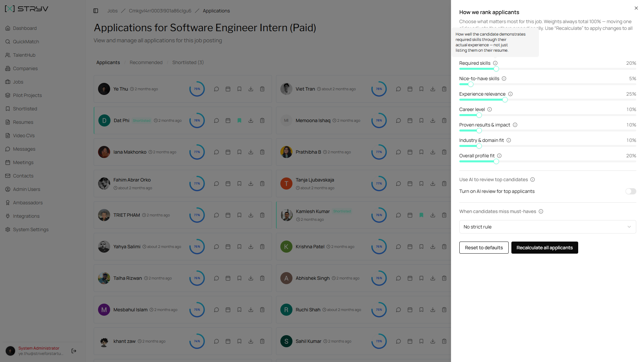Open Dashboard in the sidebar
This screenshot has height=362, width=644.
(x=25, y=28)
